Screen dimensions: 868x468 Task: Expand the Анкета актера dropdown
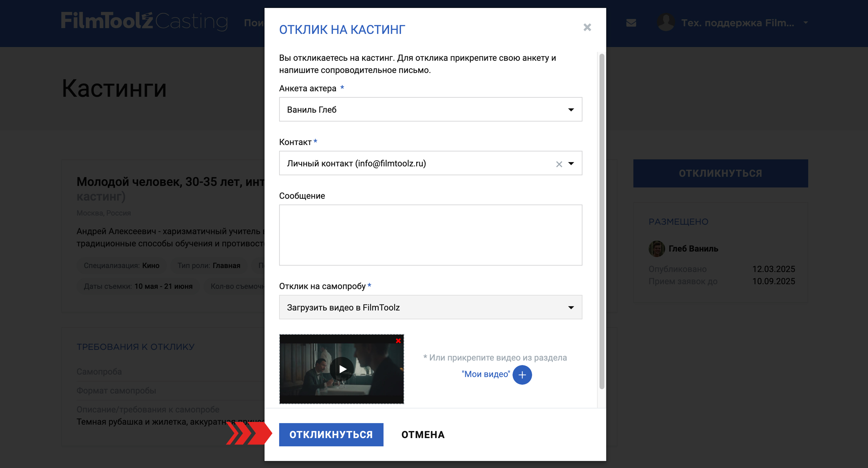coord(571,110)
